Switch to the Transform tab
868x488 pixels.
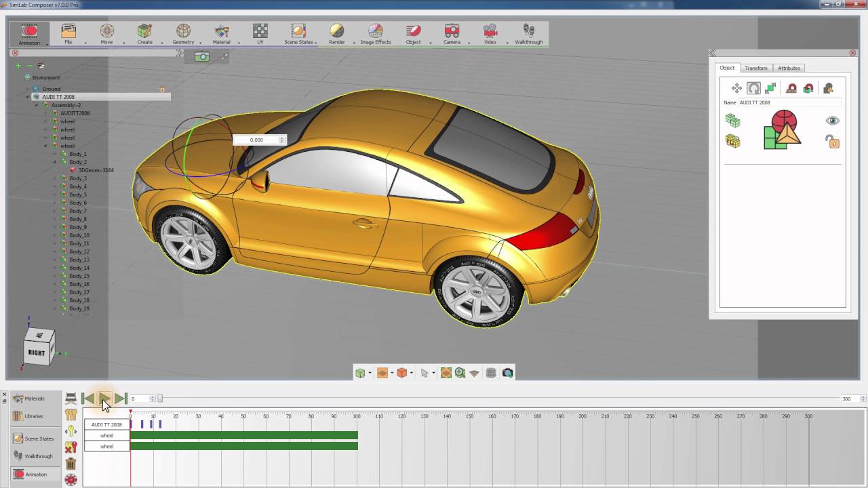(755, 68)
